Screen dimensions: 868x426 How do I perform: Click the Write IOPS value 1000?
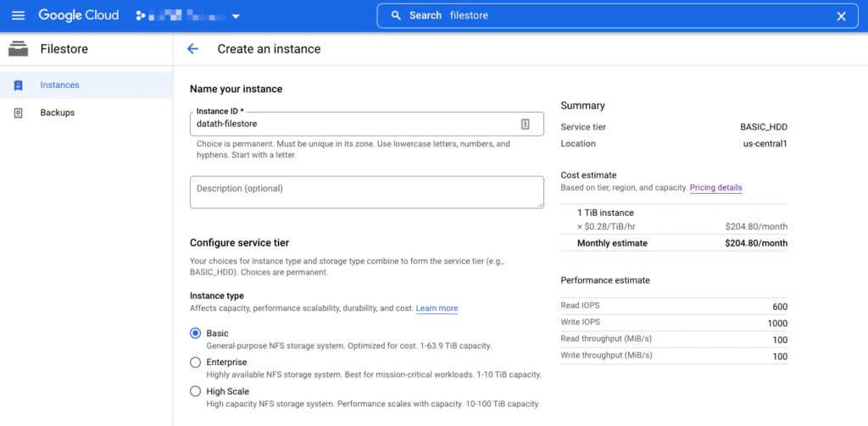pos(778,324)
